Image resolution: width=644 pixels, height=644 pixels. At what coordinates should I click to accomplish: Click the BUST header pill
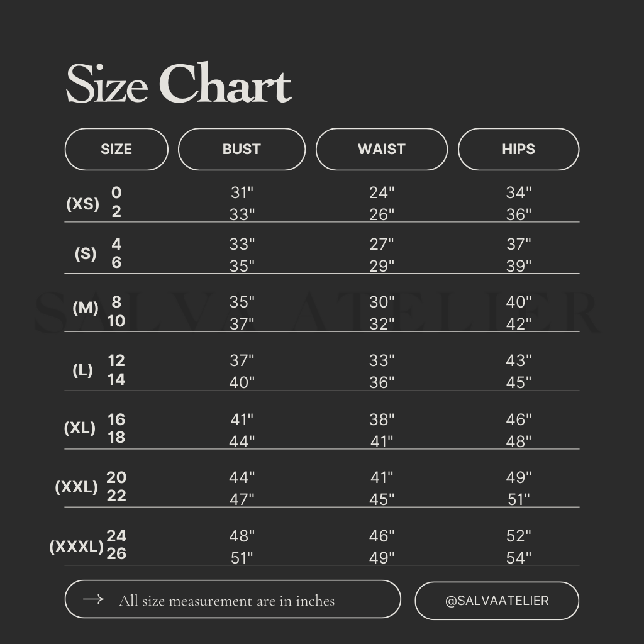point(241,149)
